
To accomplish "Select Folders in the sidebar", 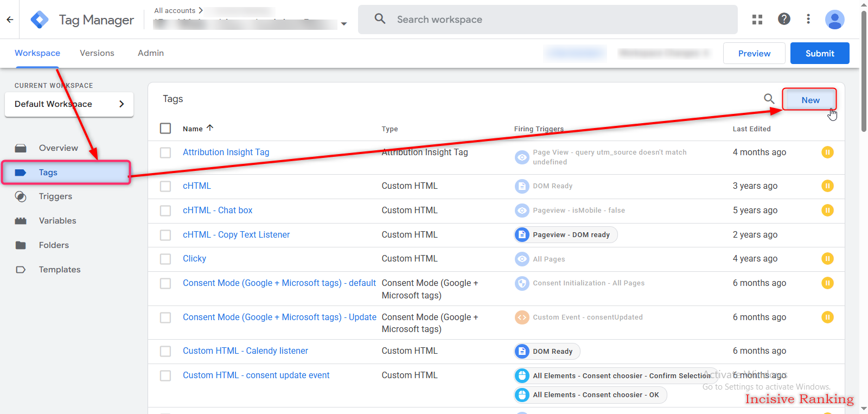I will [x=54, y=245].
